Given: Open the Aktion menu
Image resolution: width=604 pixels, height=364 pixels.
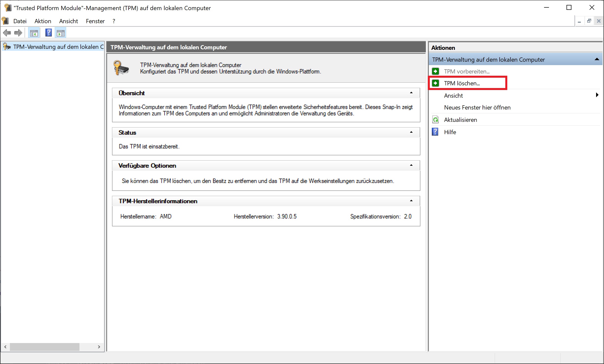Looking at the screenshot, I should (x=43, y=21).
